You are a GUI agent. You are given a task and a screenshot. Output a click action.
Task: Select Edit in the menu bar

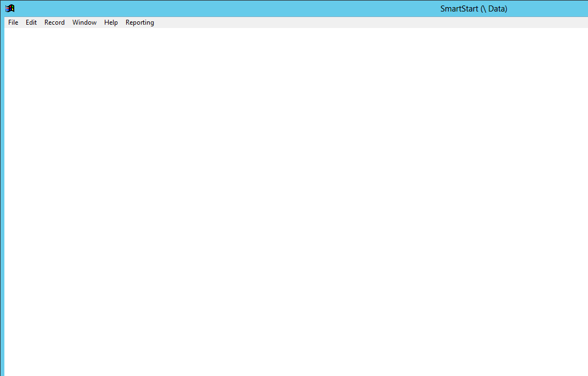click(x=31, y=22)
